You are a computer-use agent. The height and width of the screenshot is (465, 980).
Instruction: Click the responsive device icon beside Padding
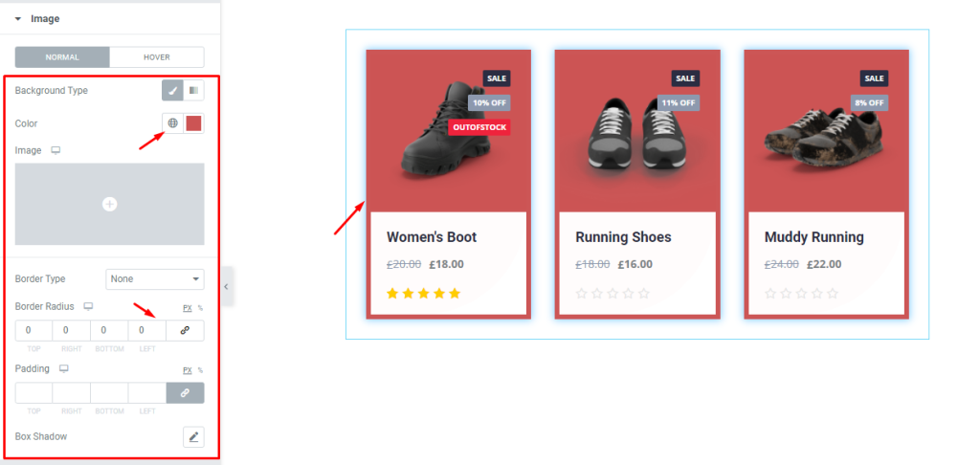tap(64, 369)
